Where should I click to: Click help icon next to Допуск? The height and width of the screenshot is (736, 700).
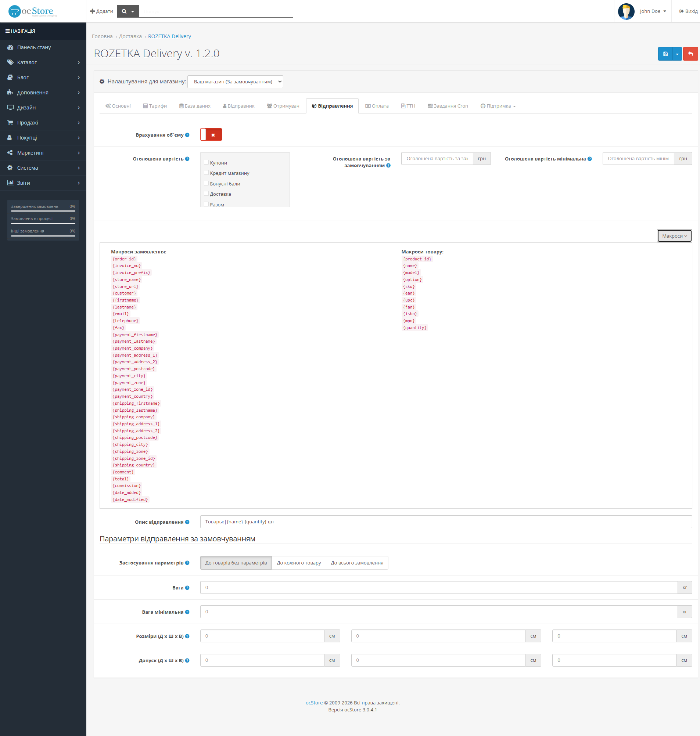187,660
